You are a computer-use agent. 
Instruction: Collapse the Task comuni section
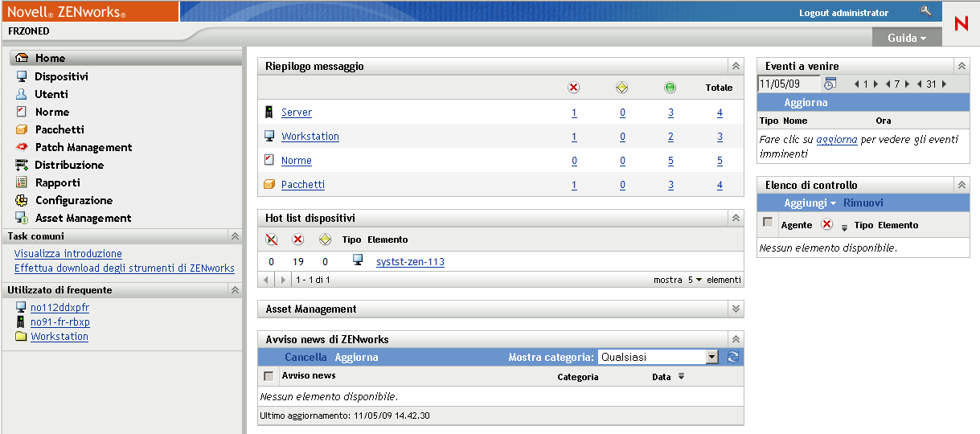click(x=235, y=236)
